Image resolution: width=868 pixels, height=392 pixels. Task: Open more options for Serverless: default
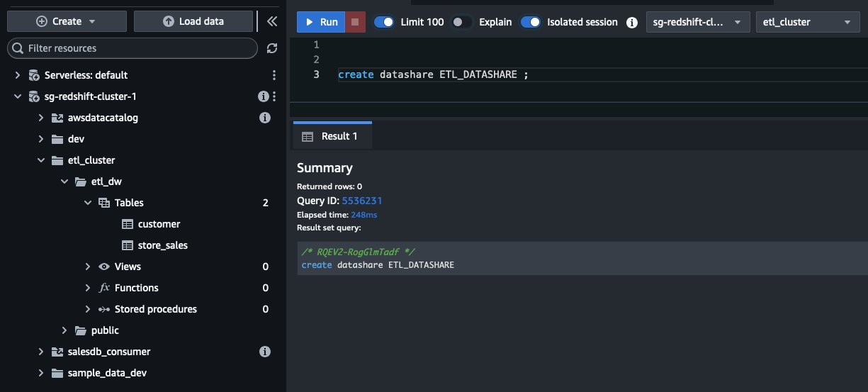274,75
